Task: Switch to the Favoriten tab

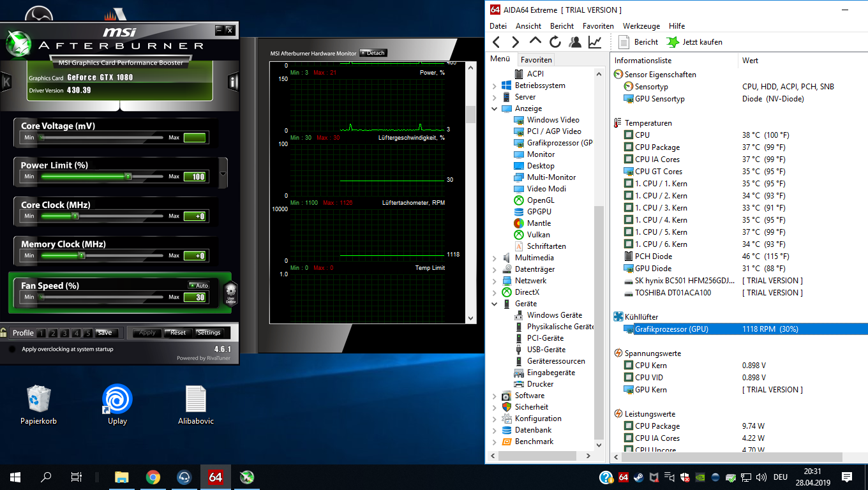Action: pyautogui.click(x=536, y=59)
